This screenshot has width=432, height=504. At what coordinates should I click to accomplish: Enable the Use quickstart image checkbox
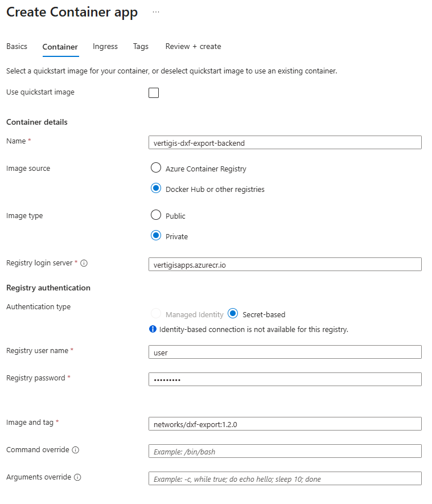point(154,93)
